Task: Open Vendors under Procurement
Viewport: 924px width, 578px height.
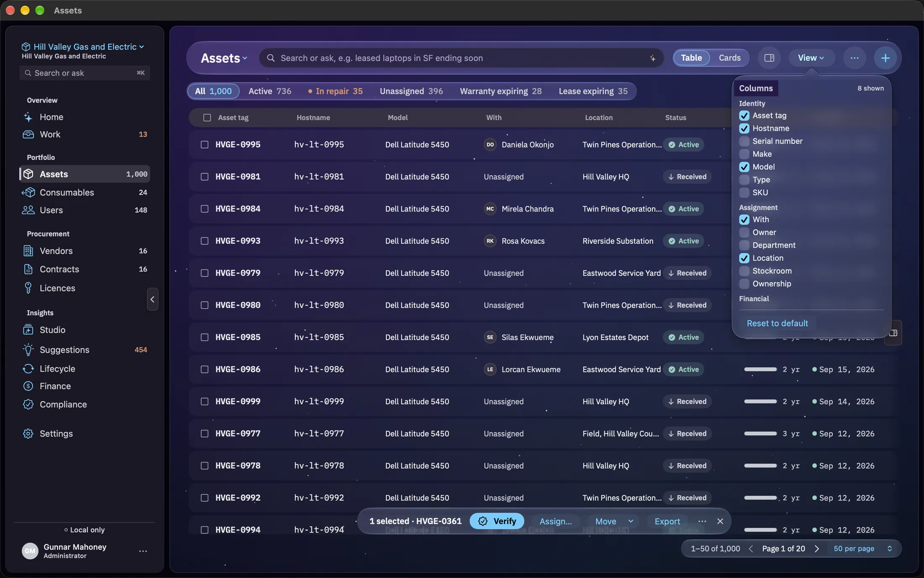Action: click(x=84, y=251)
